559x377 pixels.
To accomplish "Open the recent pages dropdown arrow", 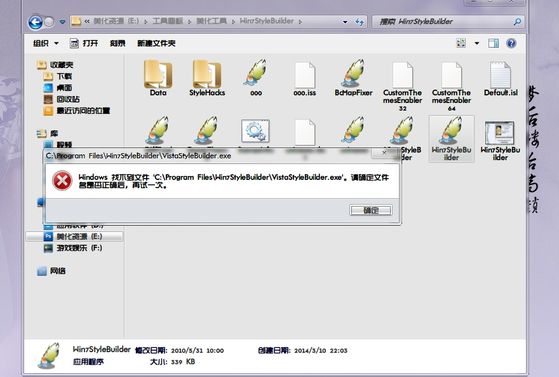I will click(x=62, y=22).
